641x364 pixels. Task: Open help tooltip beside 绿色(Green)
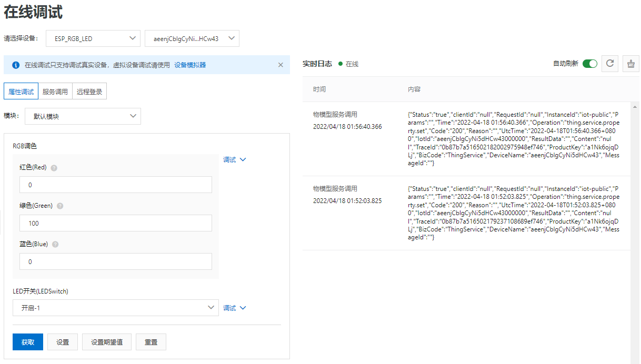click(x=59, y=206)
